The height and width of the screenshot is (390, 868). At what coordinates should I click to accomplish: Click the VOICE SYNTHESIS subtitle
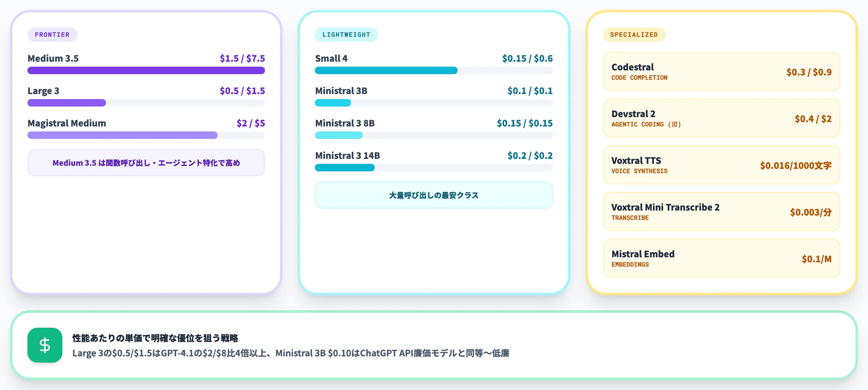[639, 171]
